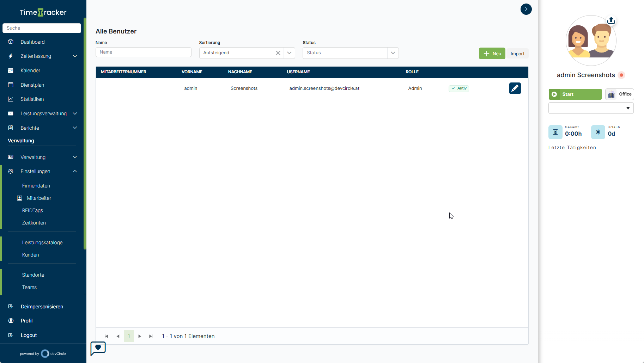Click the Kalender icon in sidebar
The width and height of the screenshot is (644, 363).
pyautogui.click(x=11, y=70)
